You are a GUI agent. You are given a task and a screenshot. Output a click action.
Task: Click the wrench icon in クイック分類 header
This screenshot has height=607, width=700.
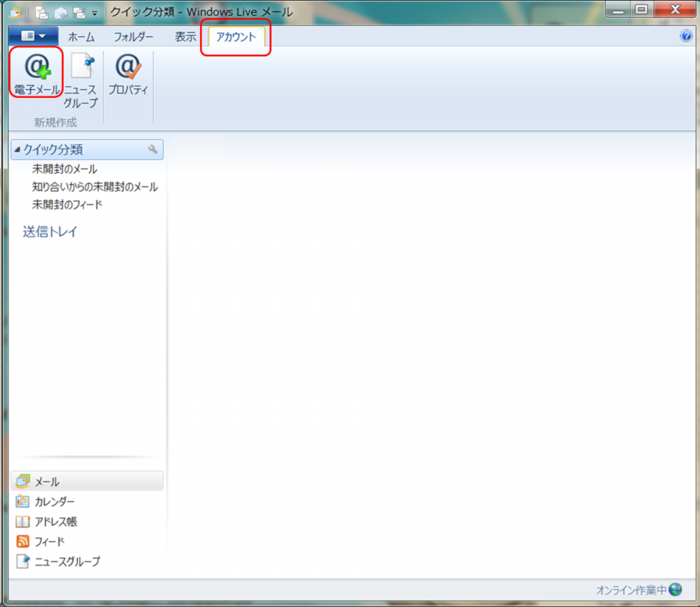tap(153, 149)
